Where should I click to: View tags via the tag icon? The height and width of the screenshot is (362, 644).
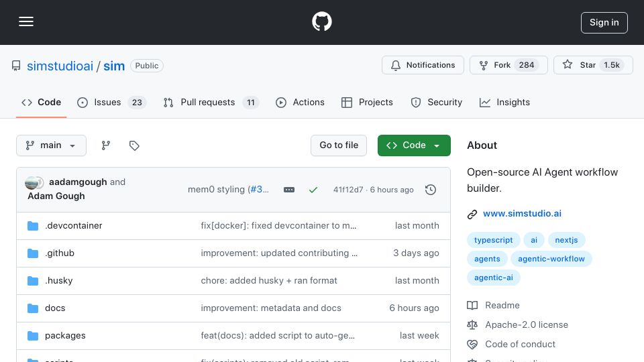coord(134,145)
